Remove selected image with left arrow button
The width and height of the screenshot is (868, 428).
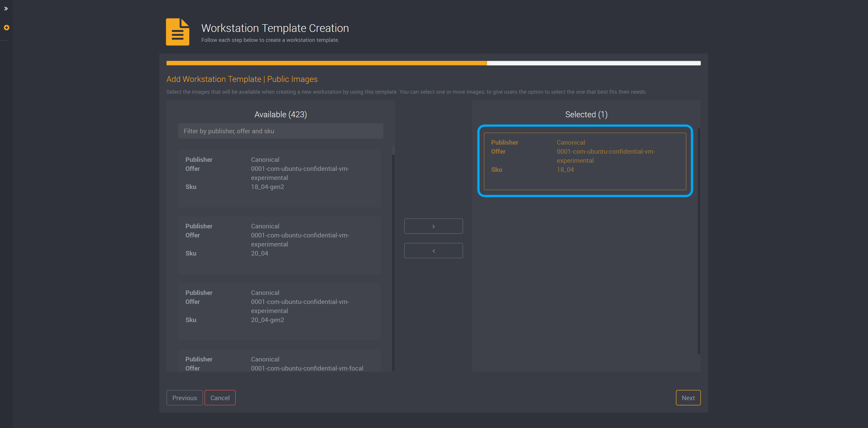click(x=433, y=251)
